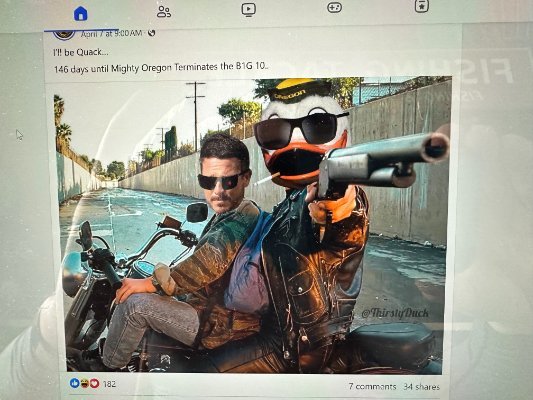Screen dimensions: 533x400
Task: View the 182 reactions count list
Action: [x=109, y=384]
